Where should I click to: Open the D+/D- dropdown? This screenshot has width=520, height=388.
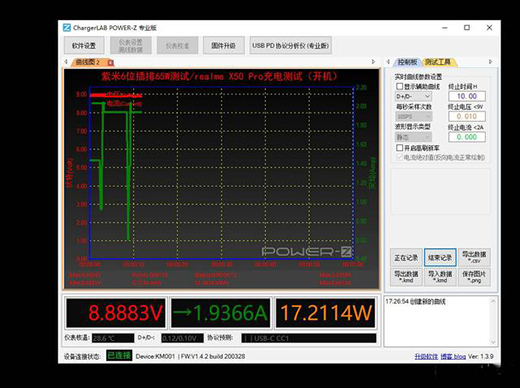[413, 97]
